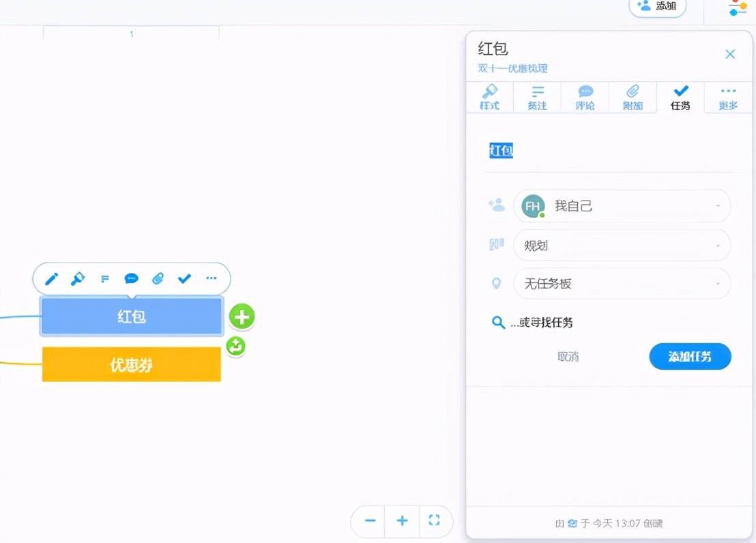The width and height of the screenshot is (756, 543).
Task: Open the 我自己 assignee dropdown
Action: (622, 206)
